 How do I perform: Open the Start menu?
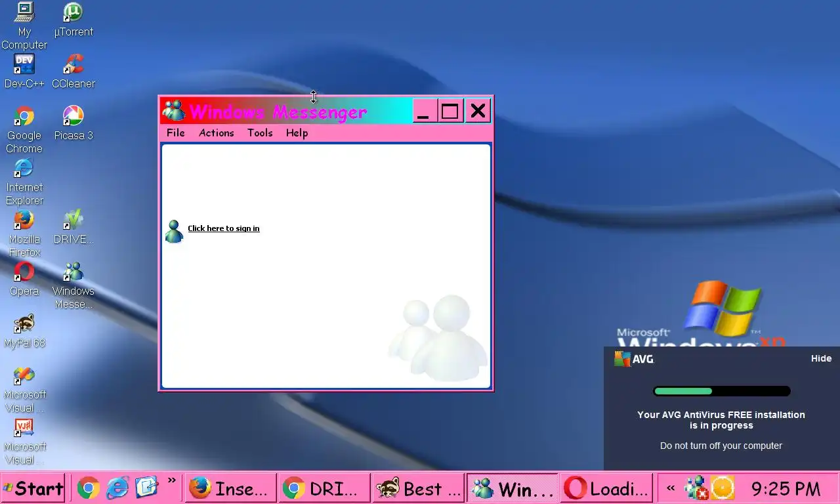pos(33,488)
